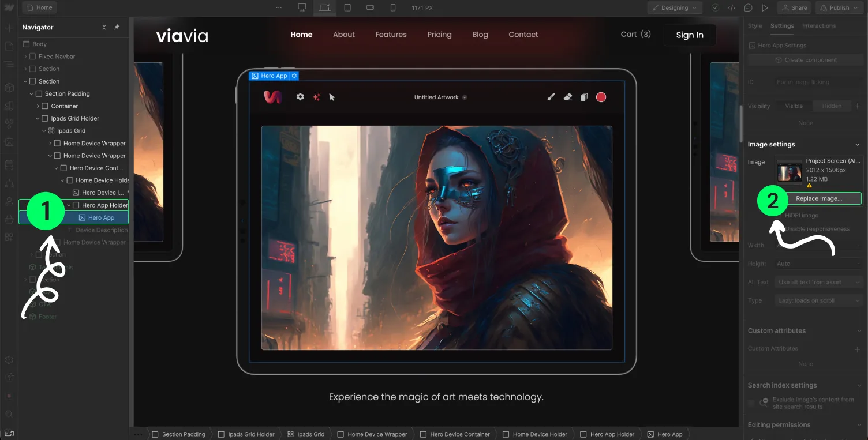Add a custom attribute with plus icon
868x440 pixels.
pyautogui.click(x=858, y=349)
